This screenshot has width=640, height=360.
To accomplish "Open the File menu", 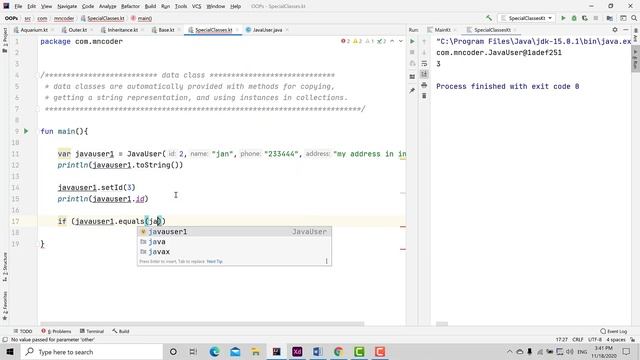I will [18, 6].
